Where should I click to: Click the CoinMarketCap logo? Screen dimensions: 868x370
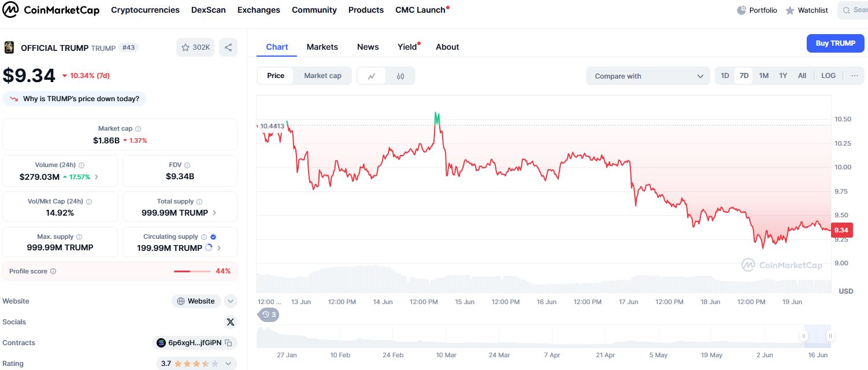click(51, 10)
